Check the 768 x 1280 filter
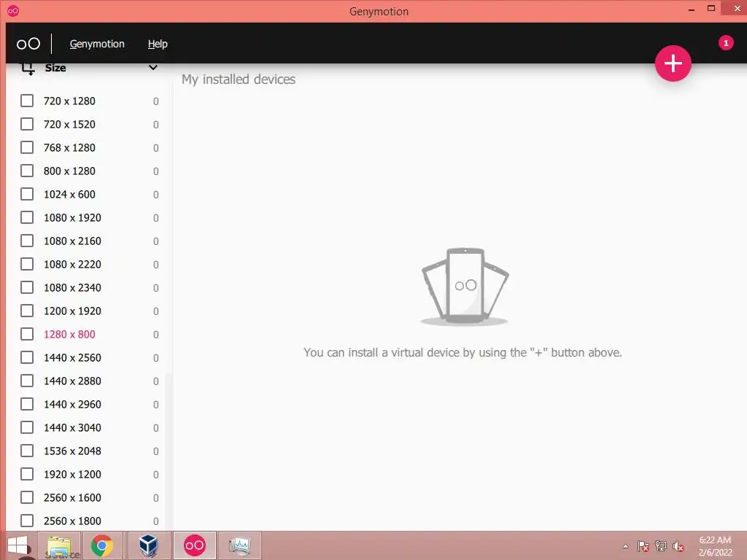 tap(27, 147)
